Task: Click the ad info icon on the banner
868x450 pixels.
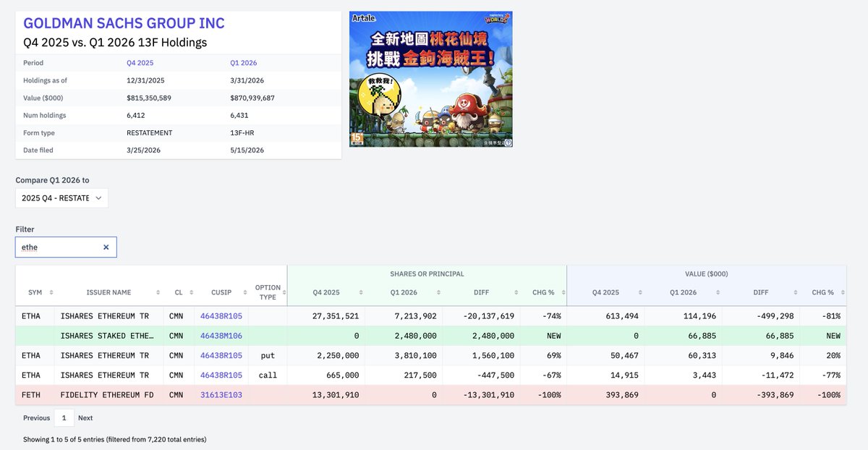Action: (508, 143)
